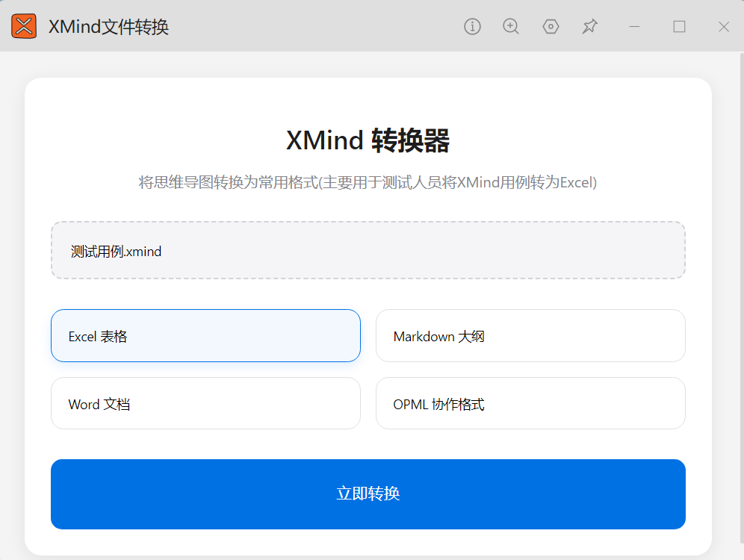Select the Excel 表格 output format

[205, 336]
